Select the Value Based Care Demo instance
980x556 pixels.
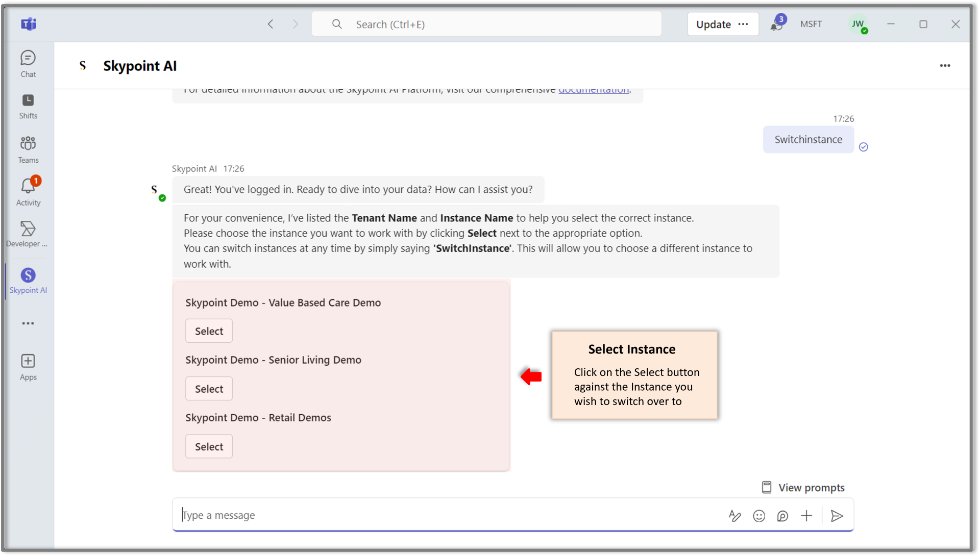[x=209, y=331]
